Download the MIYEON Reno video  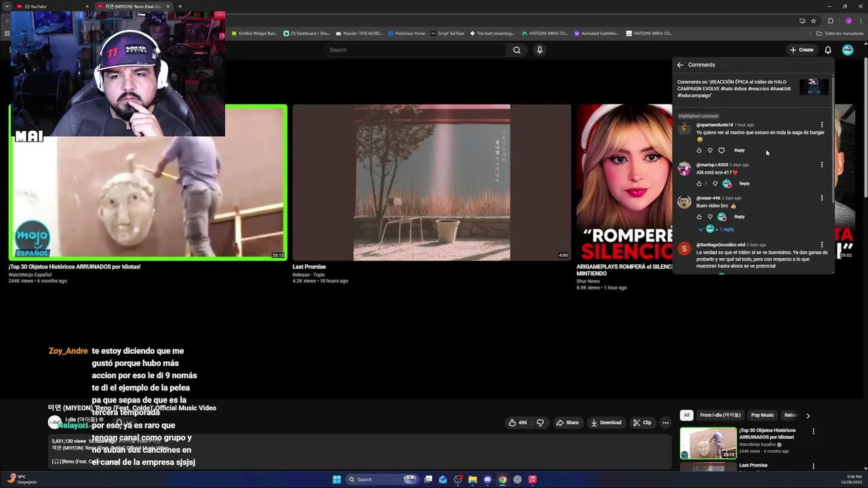606,422
